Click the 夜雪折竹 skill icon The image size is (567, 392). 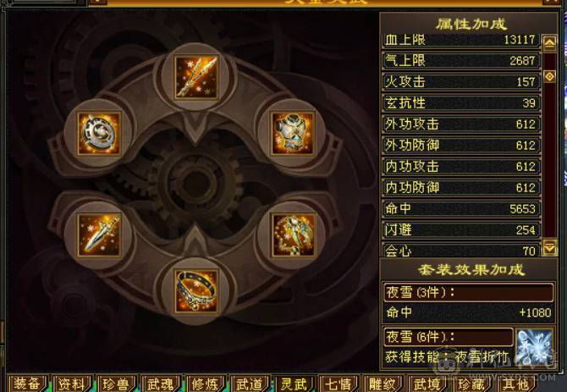click(x=535, y=346)
